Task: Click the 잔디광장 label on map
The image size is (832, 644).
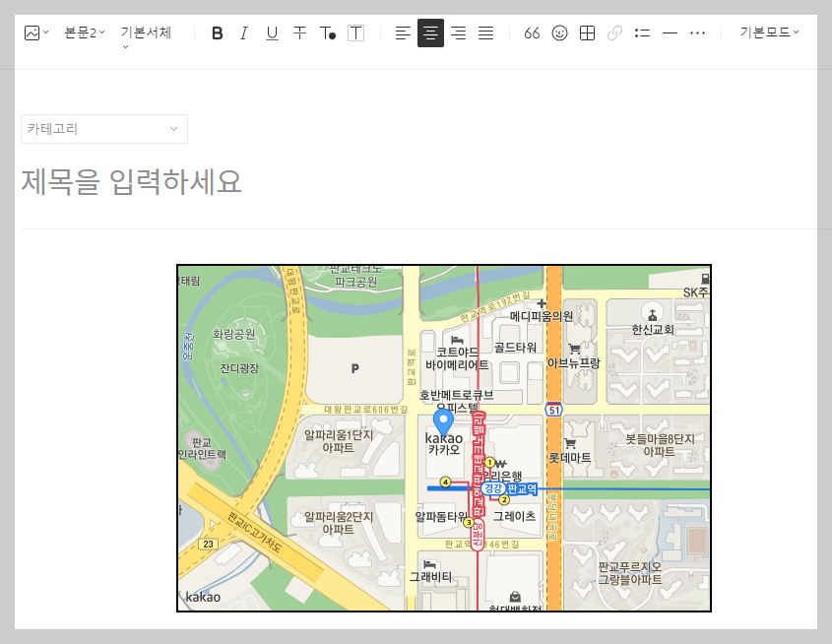Action: pyautogui.click(x=239, y=368)
